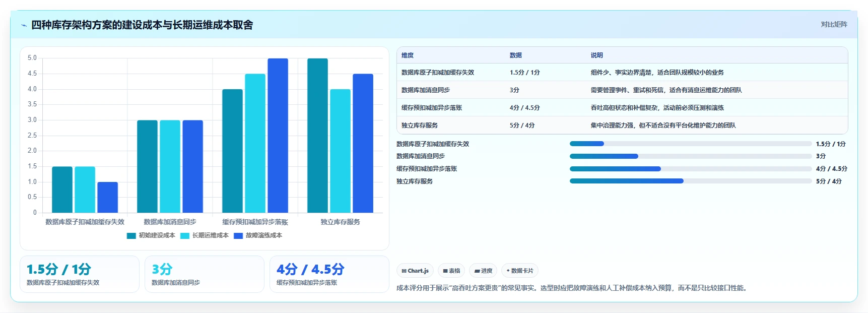
Task: Click chart x-axis label 数据库原子扣减加缓存失效
Action: pyautogui.click(x=85, y=222)
